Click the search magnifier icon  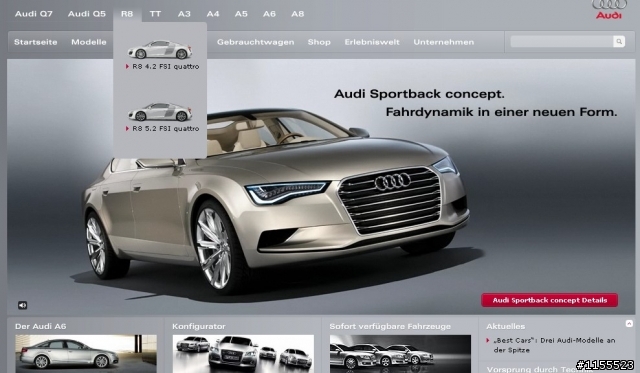tap(619, 41)
